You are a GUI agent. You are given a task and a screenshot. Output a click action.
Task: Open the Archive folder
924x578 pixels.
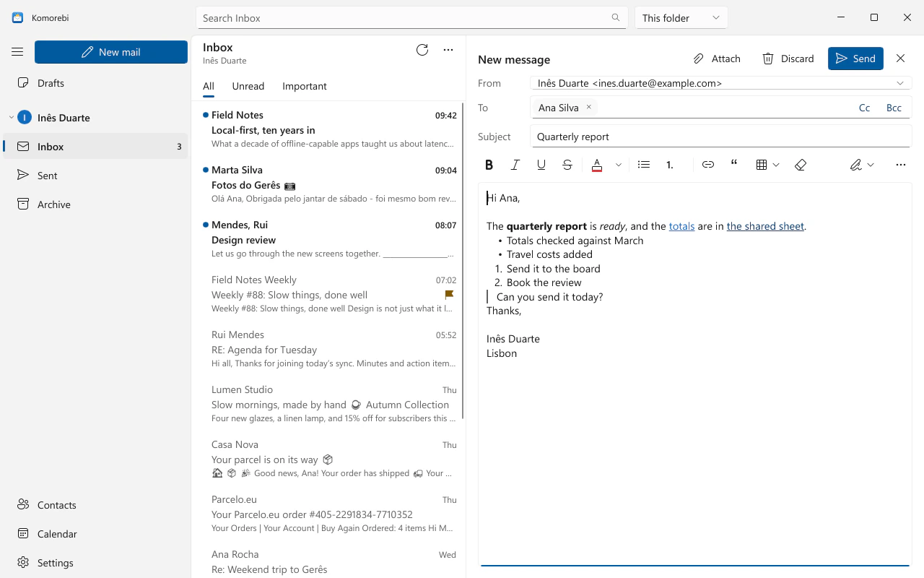tap(95, 204)
